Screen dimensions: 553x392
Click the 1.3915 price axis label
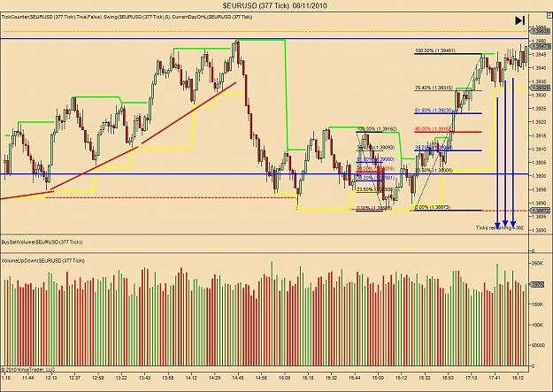(540, 135)
